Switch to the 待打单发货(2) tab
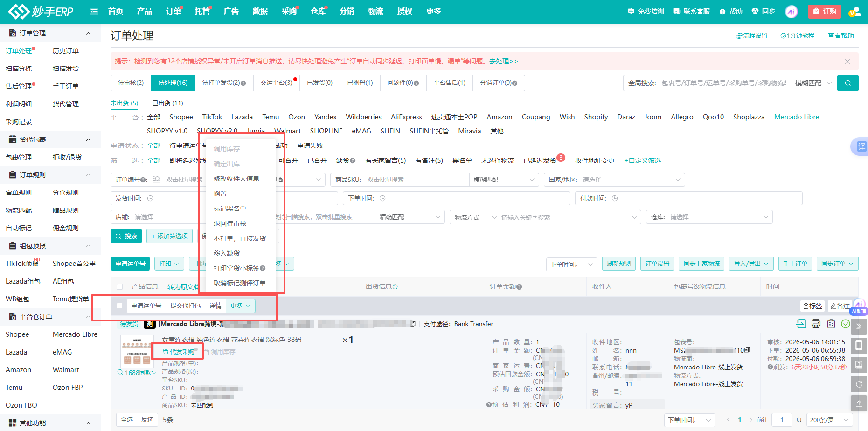This screenshot has width=868, height=431. tap(224, 83)
